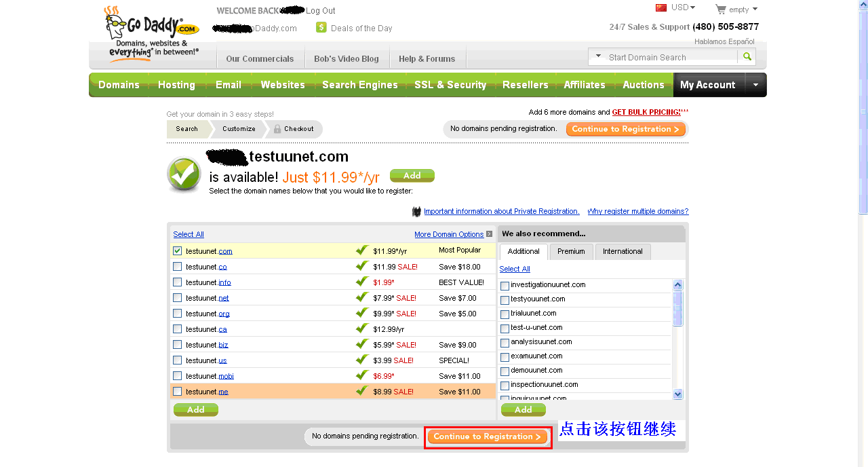The height and width of the screenshot is (467, 868).
Task: Open the dropdown arrow left of Start Domain Search
Action: [598, 57]
